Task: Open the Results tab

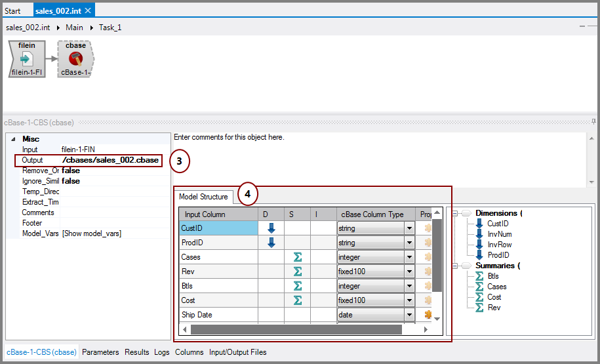Action: click(x=136, y=352)
